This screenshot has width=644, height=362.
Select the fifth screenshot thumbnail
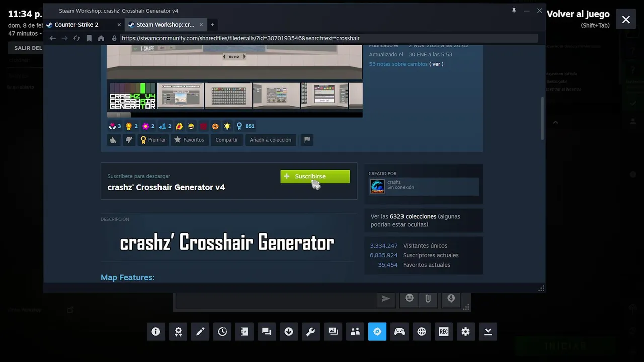[325, 96]
